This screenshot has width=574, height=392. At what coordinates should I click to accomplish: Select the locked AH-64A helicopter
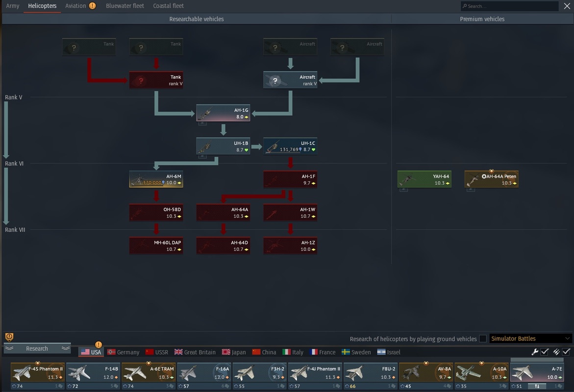point(223,212)
